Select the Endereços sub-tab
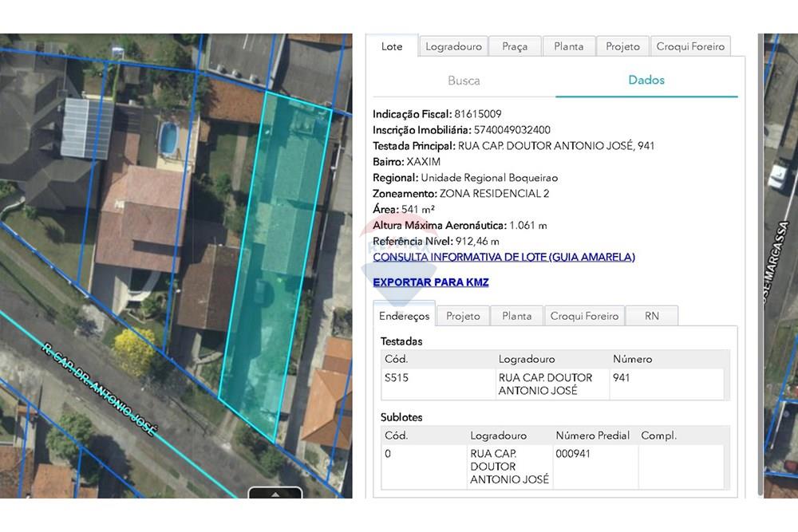This screenshot has width=798, height=532. (x=404, y=316)
